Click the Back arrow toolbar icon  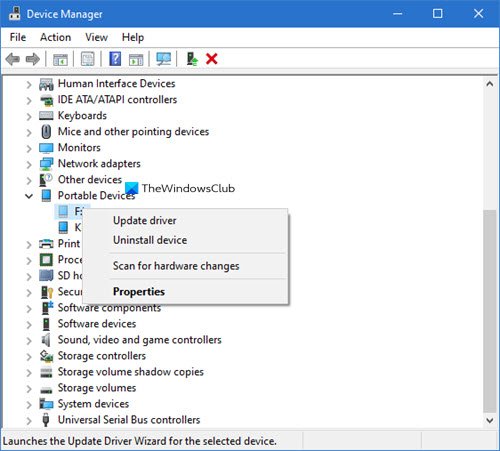13,60
